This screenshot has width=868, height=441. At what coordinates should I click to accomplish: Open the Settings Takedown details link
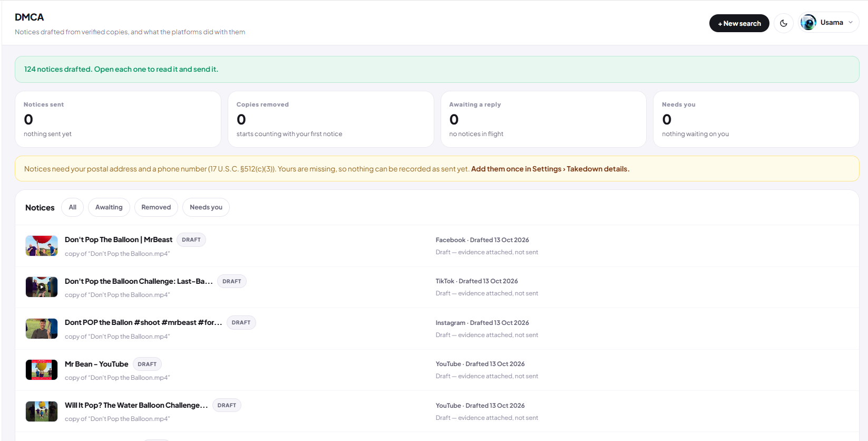click(x=550, y=169)
